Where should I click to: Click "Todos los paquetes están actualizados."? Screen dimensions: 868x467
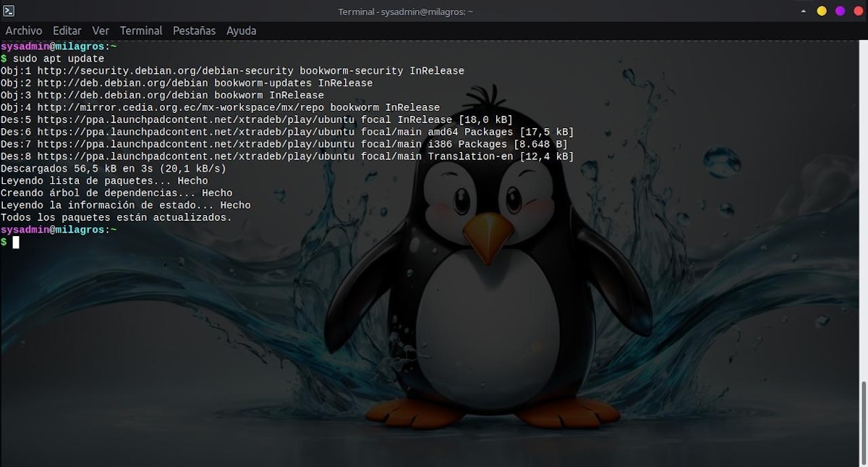pyautogui.click(x=116, y=218)
